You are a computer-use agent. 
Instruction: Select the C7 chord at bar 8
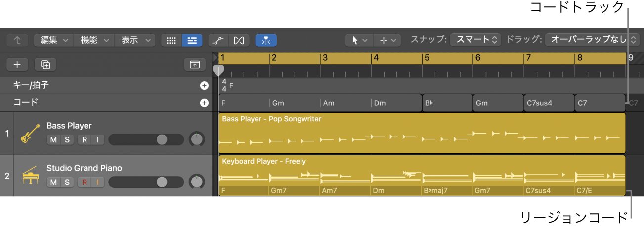coord(601,103)
